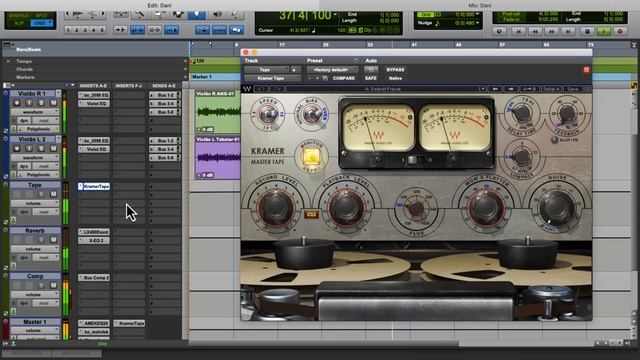Viewport: 640px width, 360px height.
Task: Switch to the Mix: Dani window
Action: coord(480,5)
